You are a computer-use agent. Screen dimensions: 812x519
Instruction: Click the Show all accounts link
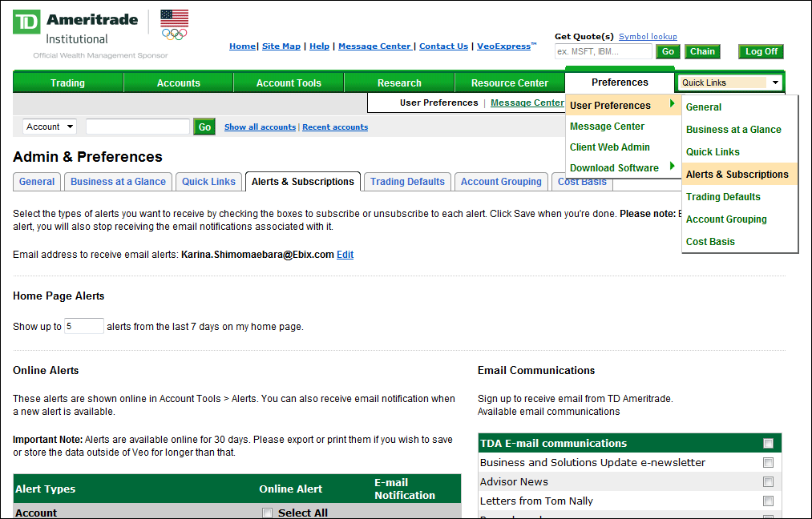260,127
